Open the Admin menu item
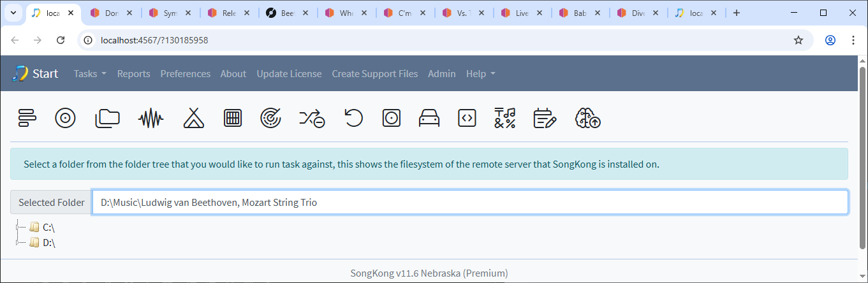 [442, 73]
